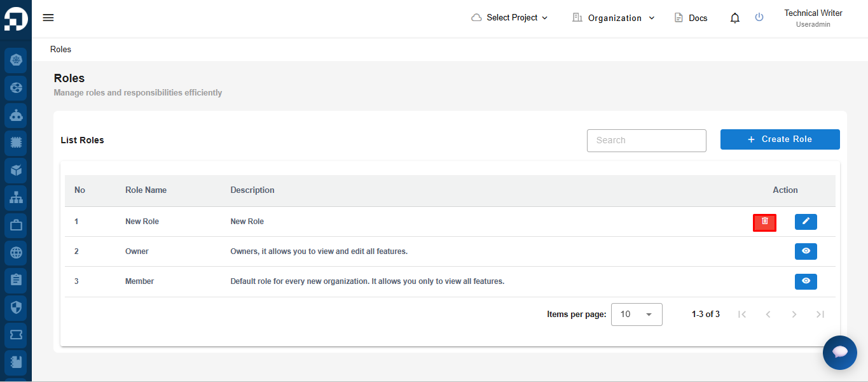Image resolution: width=868 pixels, height=382 pixels.
Task: Open the globe icon in sidebar
Action: (x=16, y=253)
